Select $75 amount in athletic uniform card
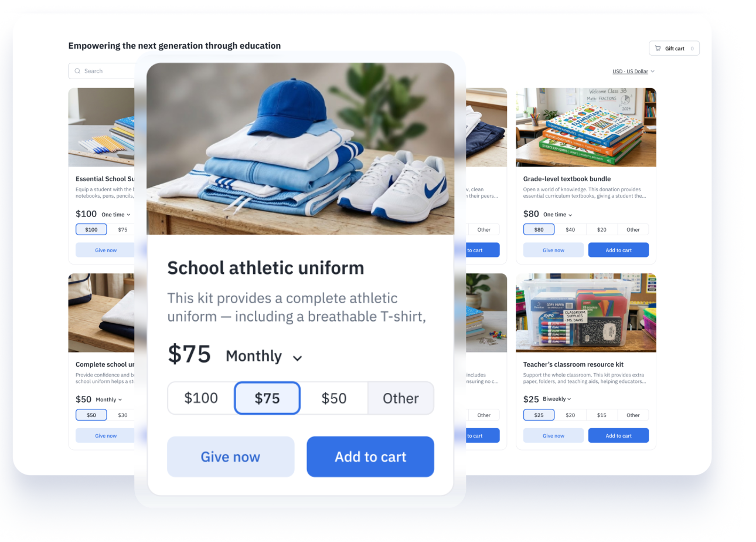Image resolution: width=756 pixels, height=542 pixels. pos(267,398)
